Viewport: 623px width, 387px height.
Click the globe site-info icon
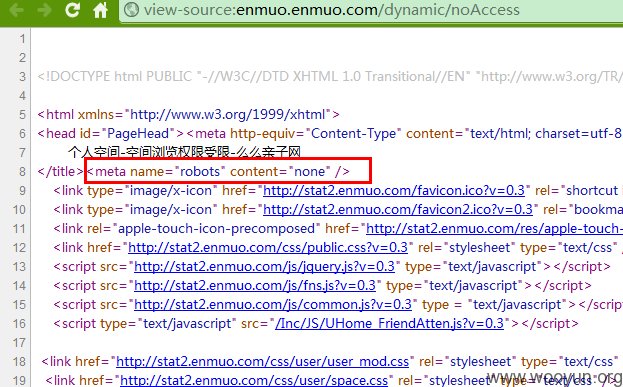132,10
